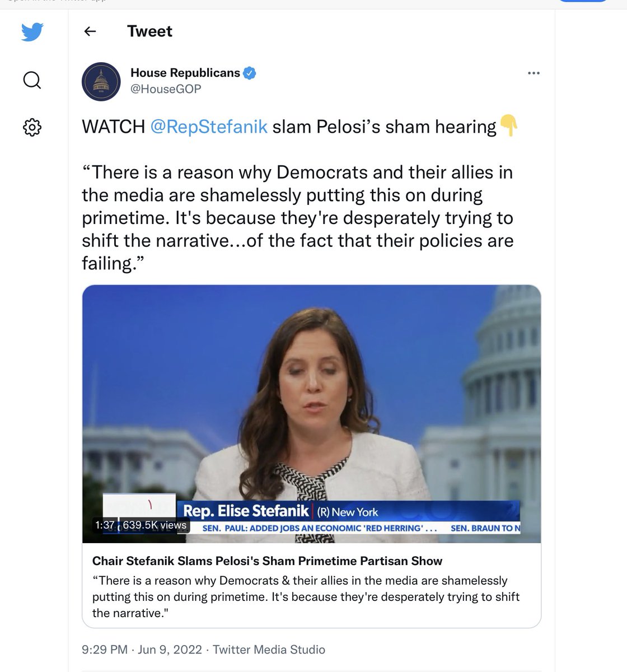Open the 9:29 PM Jun 9, 2022 timestamp
The image size is (627, 672).
pyautogui.click(x=142, y=650)
